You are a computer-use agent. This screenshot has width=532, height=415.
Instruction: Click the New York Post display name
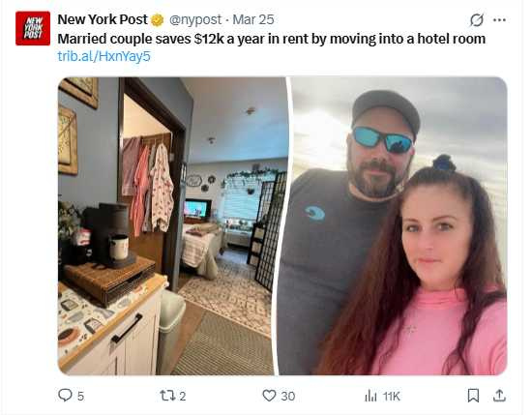(x=103, y=19)
